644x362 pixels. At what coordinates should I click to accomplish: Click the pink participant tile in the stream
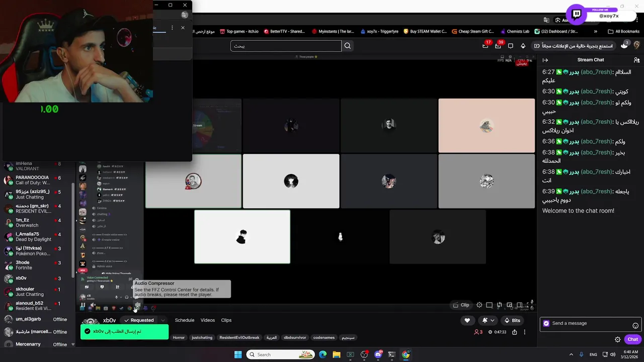click(487, 126)
